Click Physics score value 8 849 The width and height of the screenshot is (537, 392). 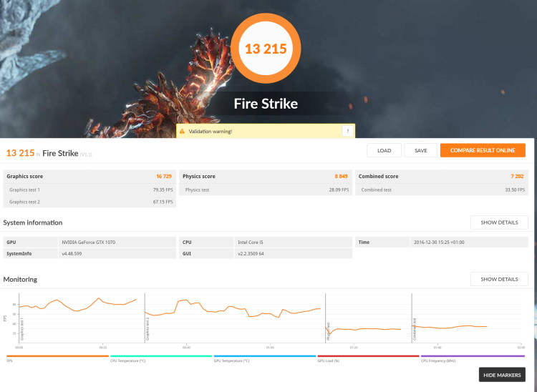click(x=341, y=176)
